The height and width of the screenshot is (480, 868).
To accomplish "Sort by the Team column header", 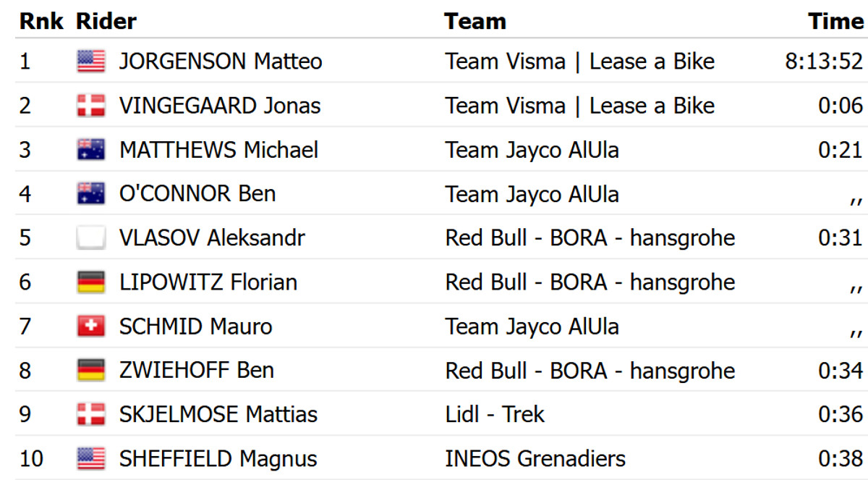I will coord(475,21).
